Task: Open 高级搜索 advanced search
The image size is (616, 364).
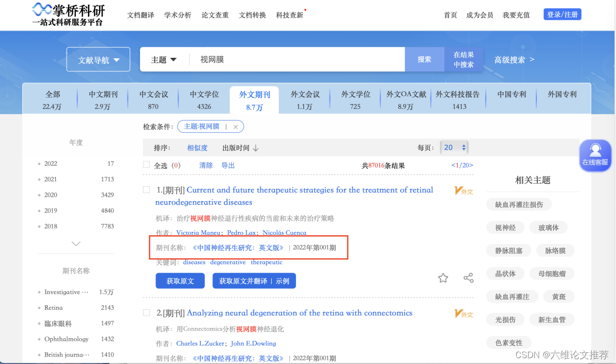Action: coord(514,59)
